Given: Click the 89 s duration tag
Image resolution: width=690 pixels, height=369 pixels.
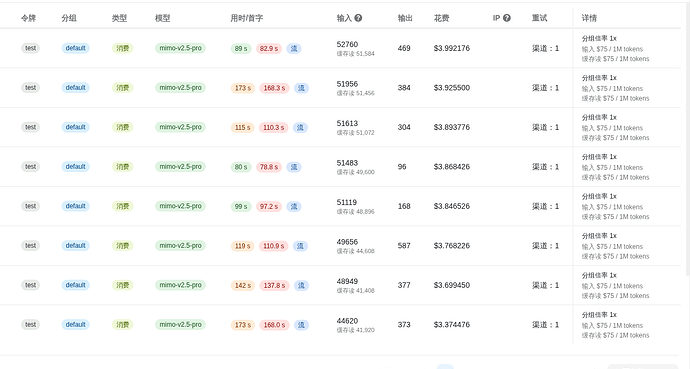Looking at the screenshot, I should [241, 48].
